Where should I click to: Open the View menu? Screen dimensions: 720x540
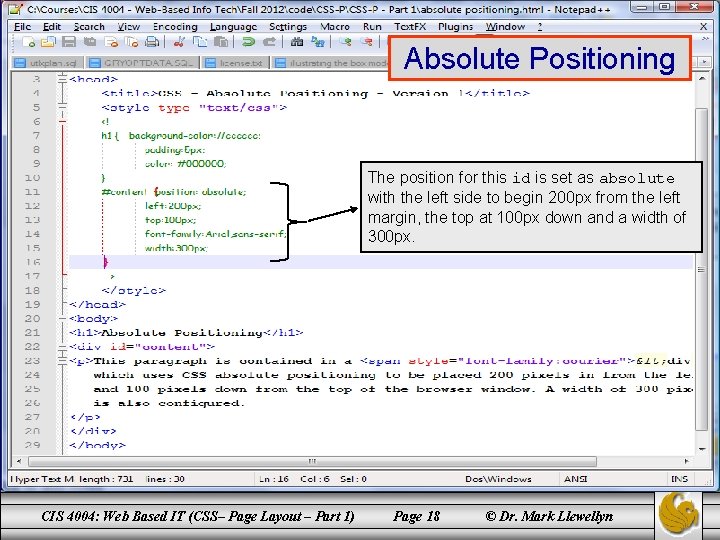129,27
